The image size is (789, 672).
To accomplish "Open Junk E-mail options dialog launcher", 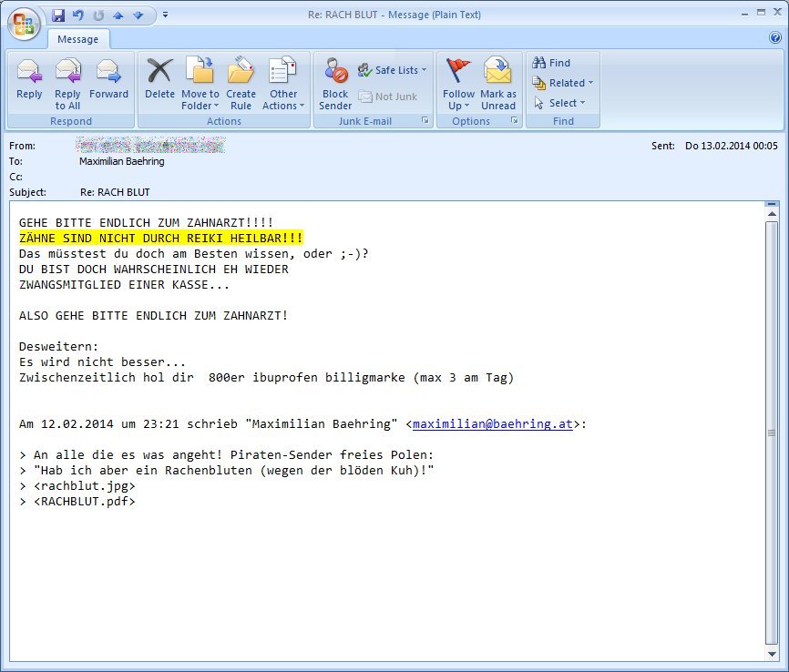I will point(425,121).
